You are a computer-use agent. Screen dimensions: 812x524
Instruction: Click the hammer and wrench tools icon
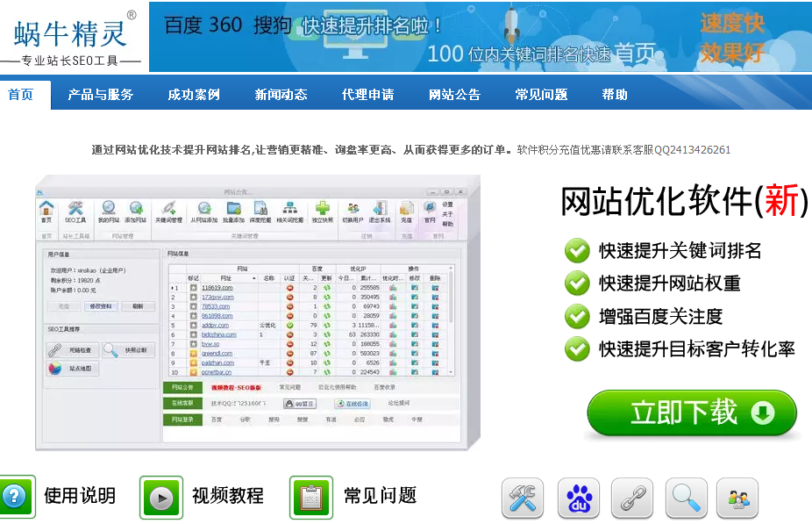523,498
